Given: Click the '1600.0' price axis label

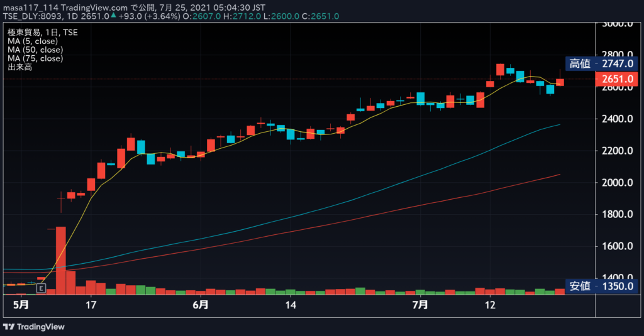Looking at the screenshot, I should 618,246.
